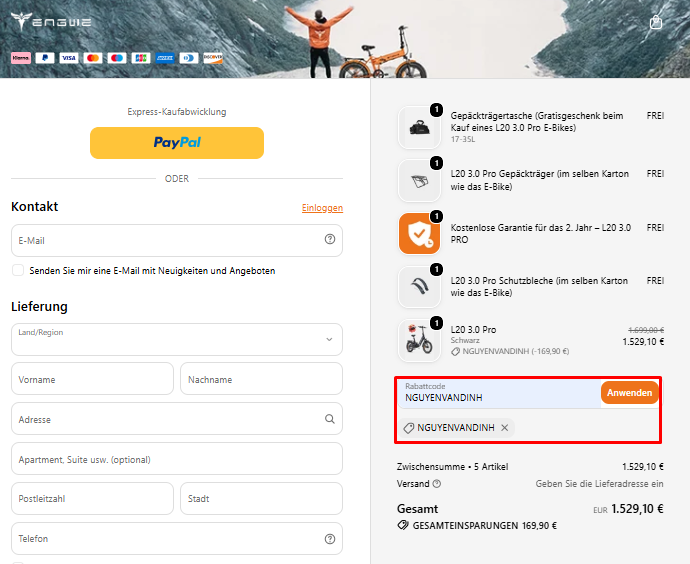This screenshot has width=690, height=564.
Task: Focus the Nachname input field
Action: (261, 379)
